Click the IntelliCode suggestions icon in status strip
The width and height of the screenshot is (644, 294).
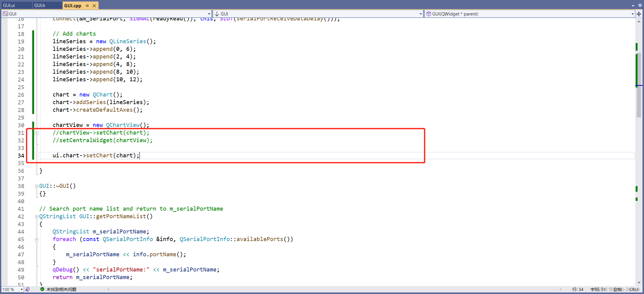[28, 289]
